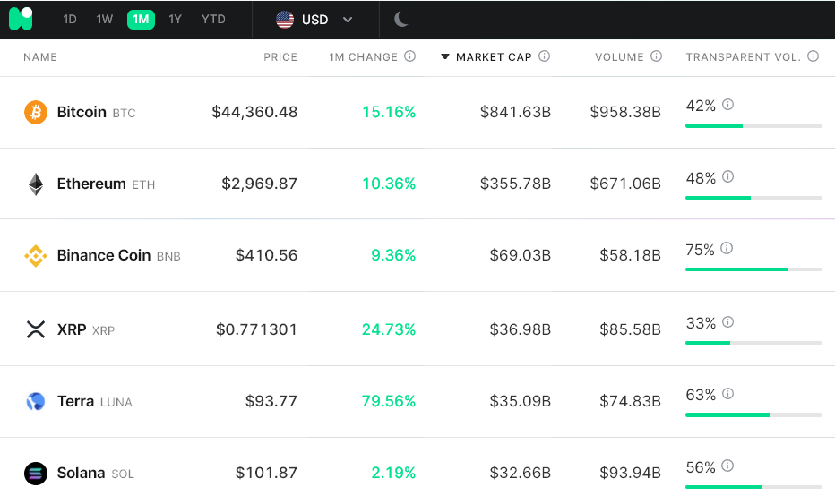Select the YTD time range tab

213,19
